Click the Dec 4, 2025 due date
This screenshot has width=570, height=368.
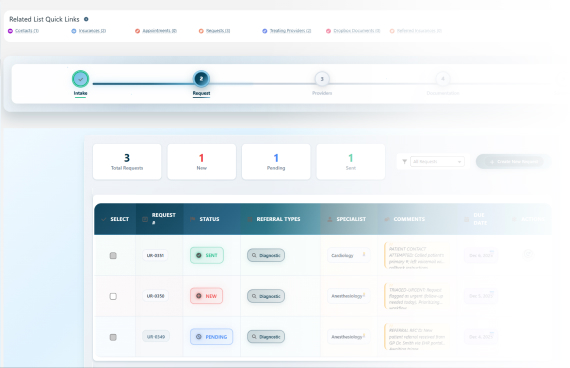pyautogui.click(x=481, y=337)
